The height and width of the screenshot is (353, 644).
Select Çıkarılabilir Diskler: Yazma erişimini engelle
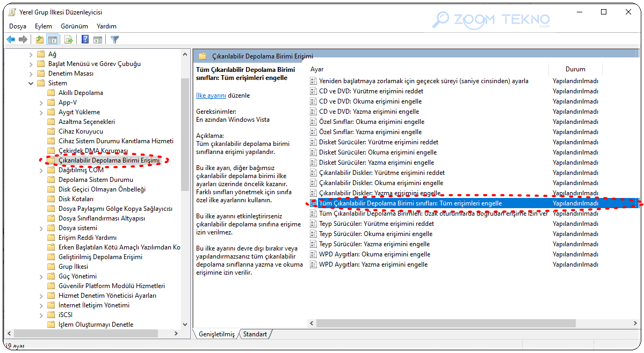click(380, 193)
